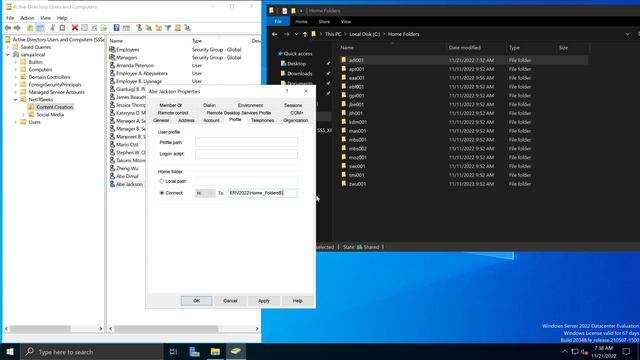This screenshot has width=640, height=360.
Task: Select the Abe Dimal user row
Action: pyautogui.click(x=127, y=176)
